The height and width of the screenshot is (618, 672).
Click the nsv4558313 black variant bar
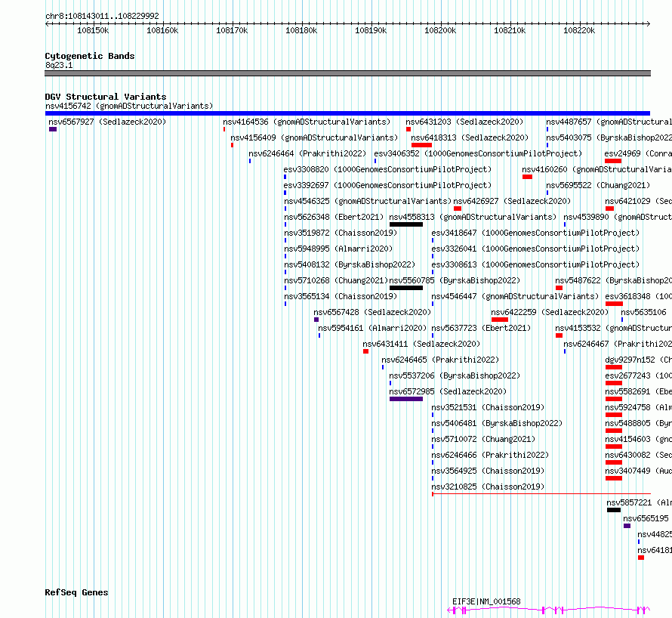406,224
